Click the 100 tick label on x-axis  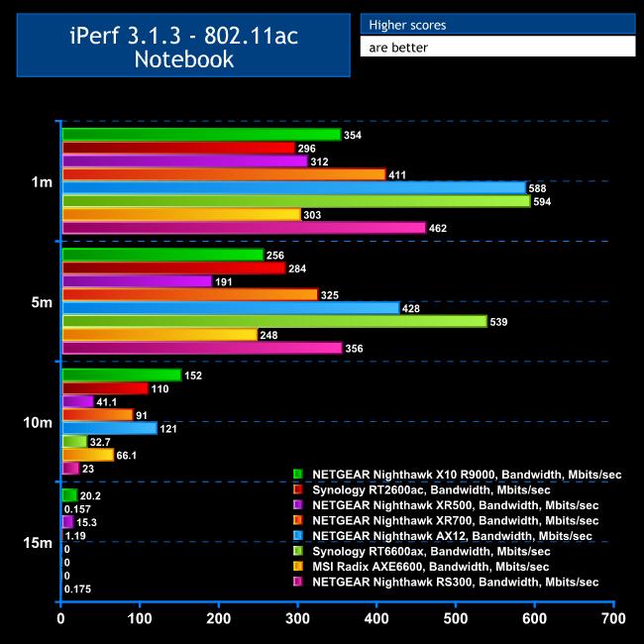pyautogui.click(x=140, y=618)
